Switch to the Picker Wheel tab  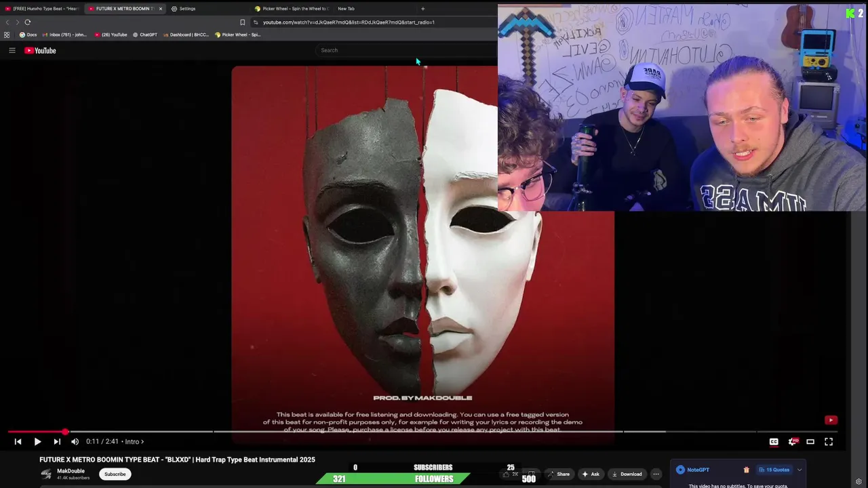[x=292, y=9]
